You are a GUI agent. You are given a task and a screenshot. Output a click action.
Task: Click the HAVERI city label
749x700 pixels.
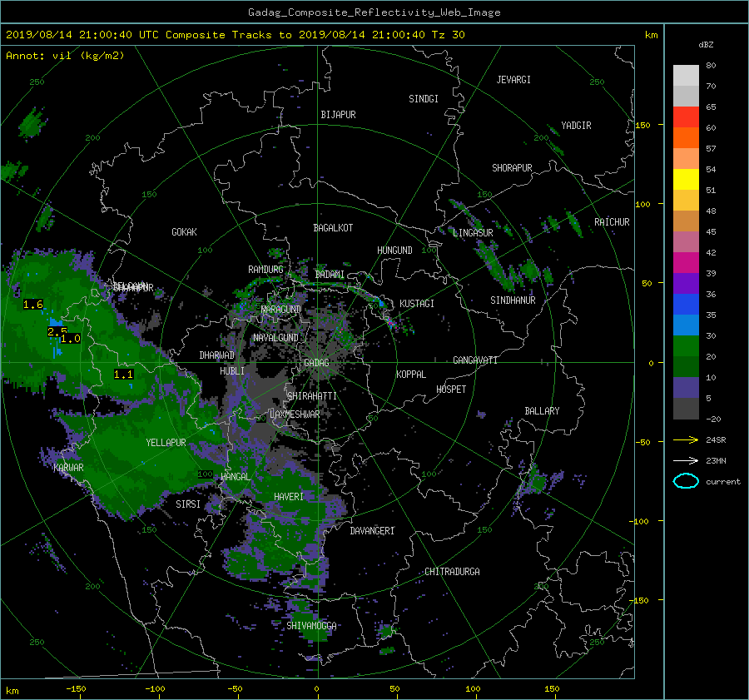click(x=289, y=497)
